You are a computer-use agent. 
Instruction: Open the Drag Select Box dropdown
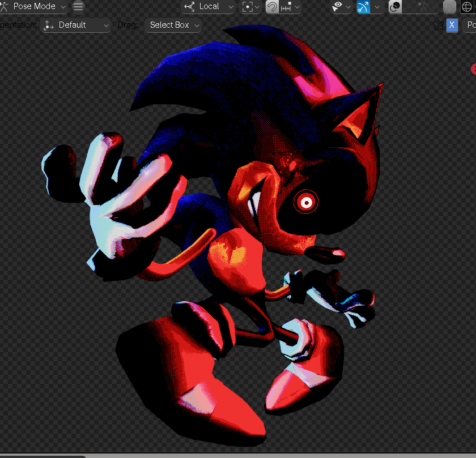coord(173,25)
